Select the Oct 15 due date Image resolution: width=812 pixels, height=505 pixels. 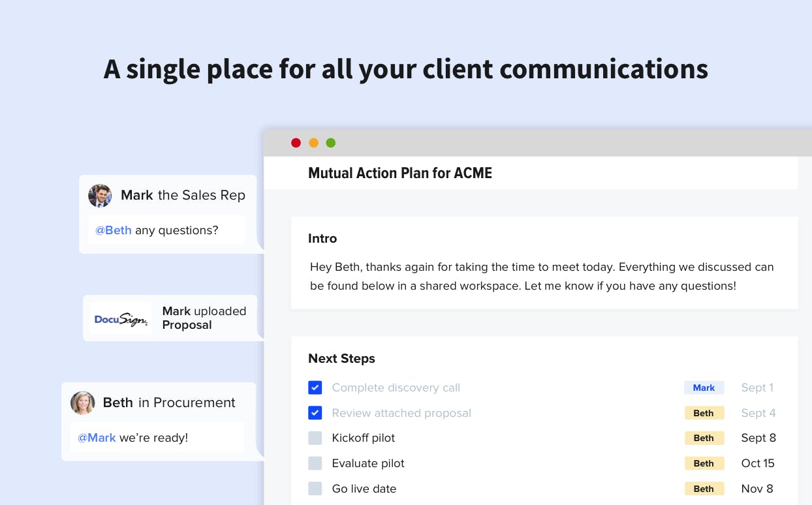coord(758,463)
